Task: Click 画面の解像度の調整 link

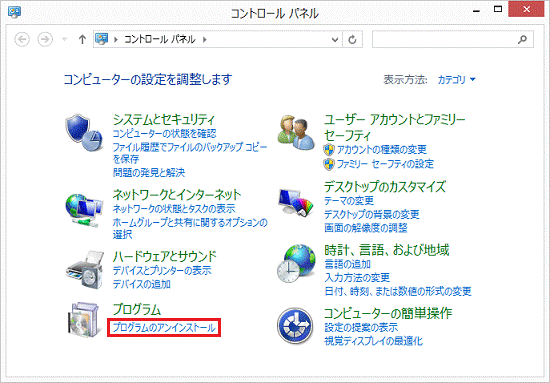Action: [x=366, y=228]
